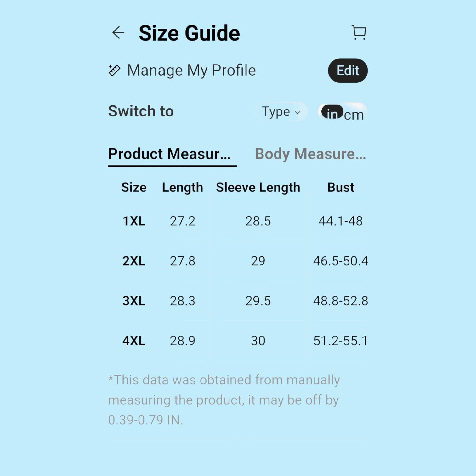Click the chevron in the Type selector
Screen dimensions: 476x476
point(297,112)
